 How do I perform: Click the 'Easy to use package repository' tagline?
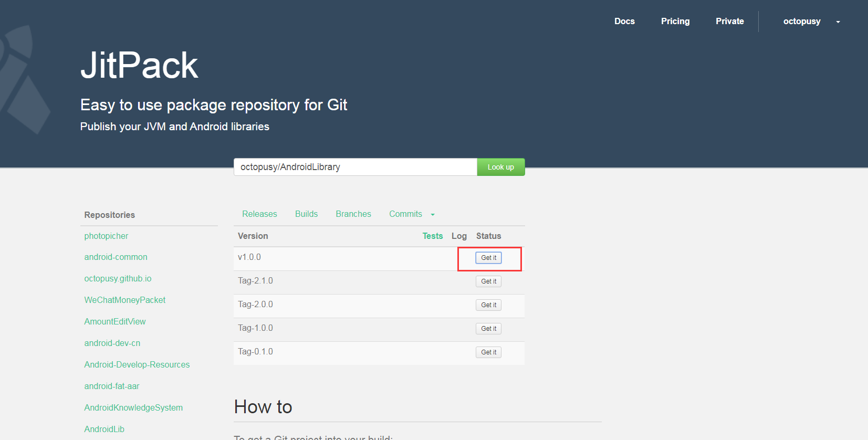[x=214, y=105]
